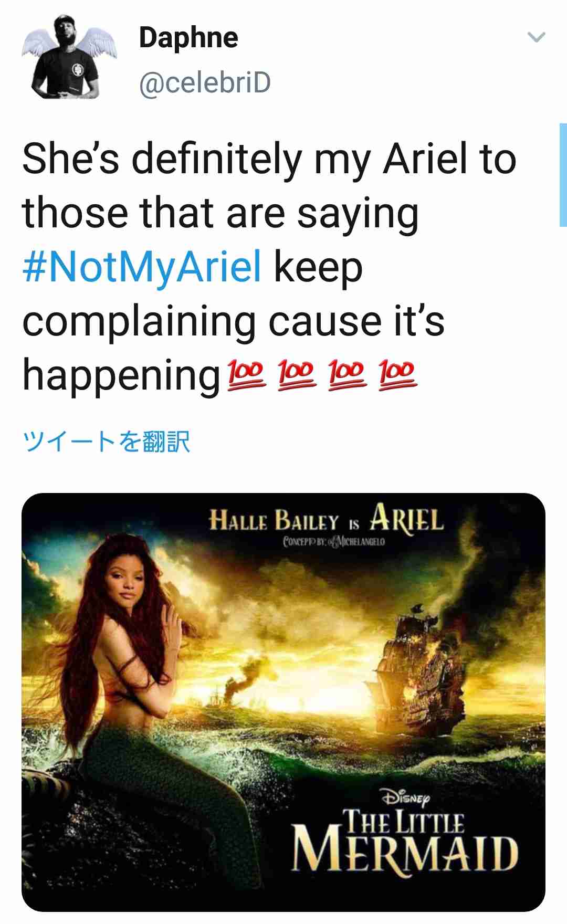
Task: Tap the blue scrollbar indicator
Action: [x=563, y=175]
